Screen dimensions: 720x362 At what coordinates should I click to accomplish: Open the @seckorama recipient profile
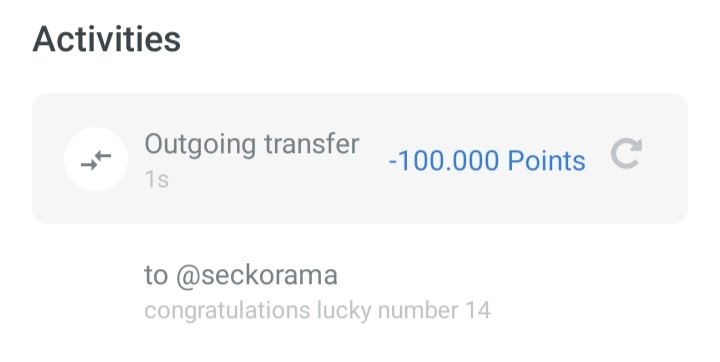pos(257,276)
